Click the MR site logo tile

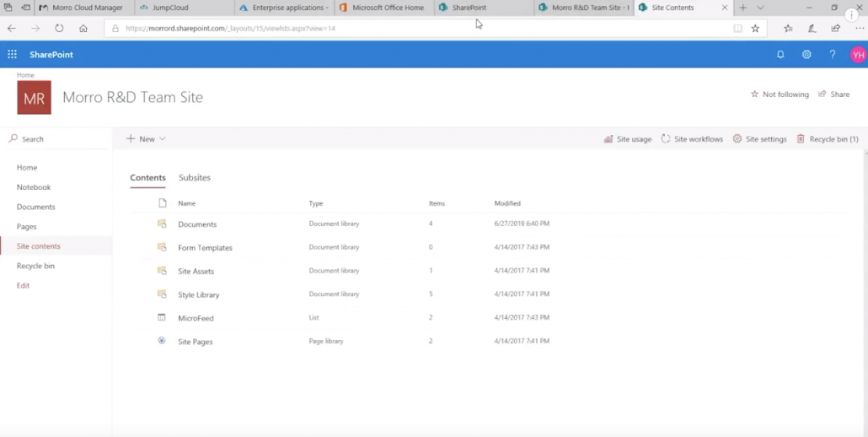point(34,98)
